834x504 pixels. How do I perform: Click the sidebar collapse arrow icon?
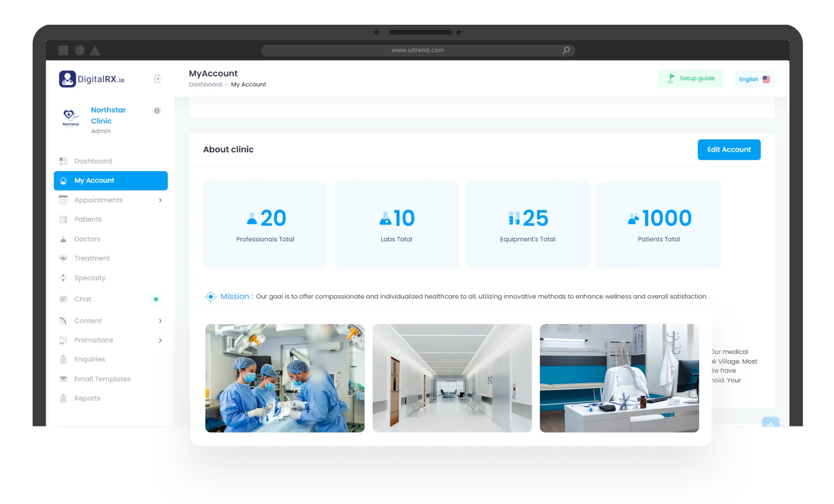tap(158, 79)
